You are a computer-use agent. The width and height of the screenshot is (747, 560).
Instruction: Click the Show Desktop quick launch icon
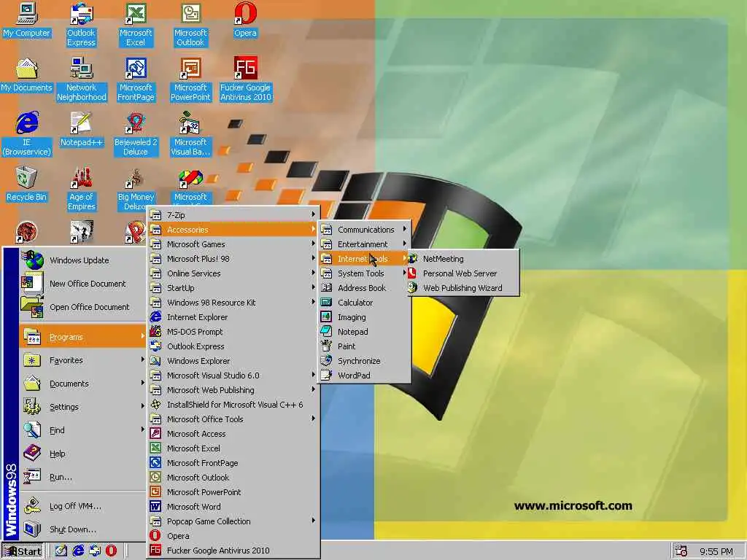[x=61, y=551]
